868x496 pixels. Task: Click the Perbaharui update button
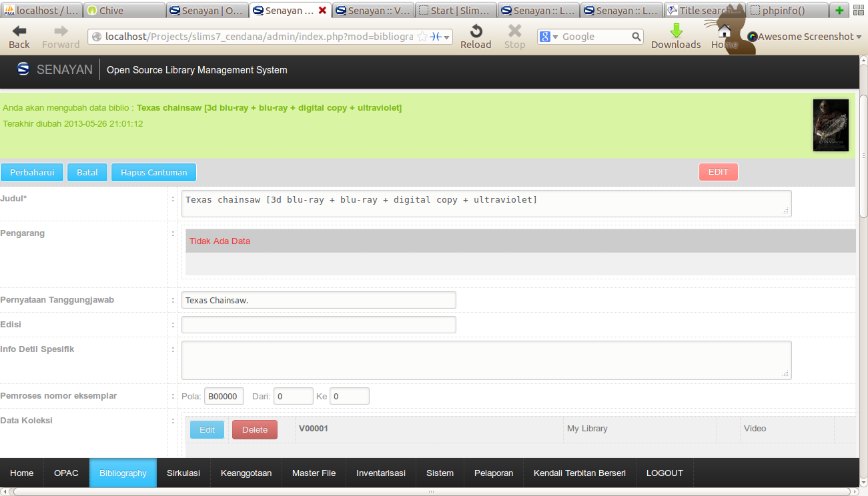[32, 172]
